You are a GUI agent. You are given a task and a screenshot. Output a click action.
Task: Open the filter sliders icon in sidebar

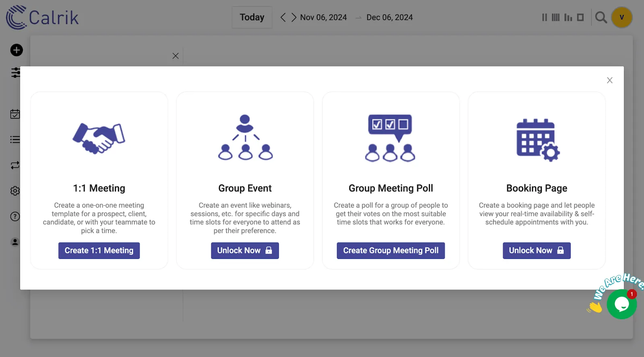pos(15,73)
